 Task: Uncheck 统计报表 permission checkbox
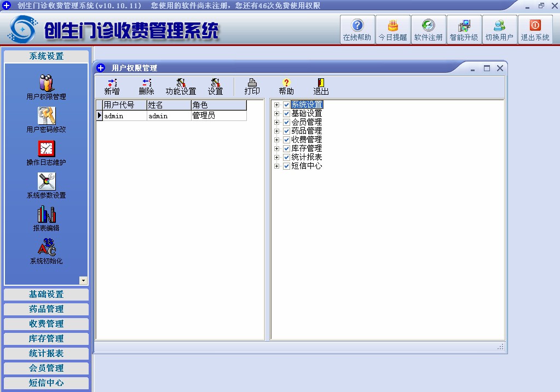286,157
